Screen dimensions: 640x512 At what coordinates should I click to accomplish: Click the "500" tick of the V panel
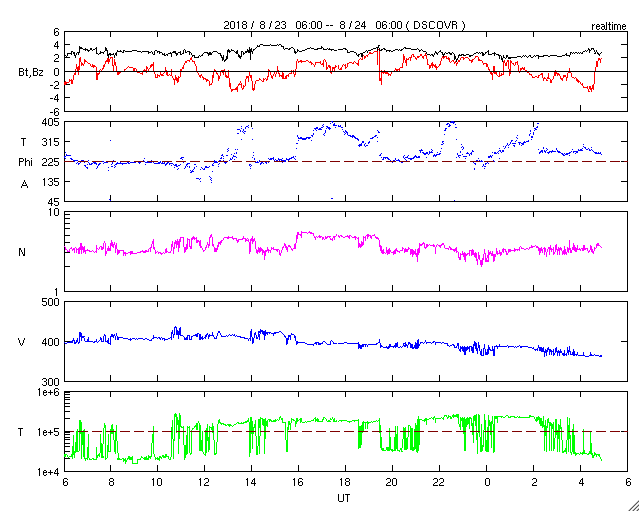tap(51, 302)
